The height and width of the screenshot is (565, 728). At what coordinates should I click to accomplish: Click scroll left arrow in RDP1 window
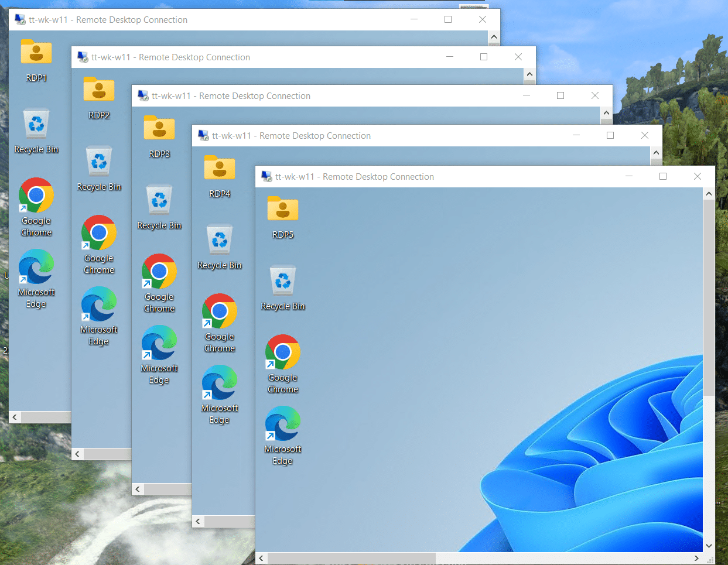(15, 417)
